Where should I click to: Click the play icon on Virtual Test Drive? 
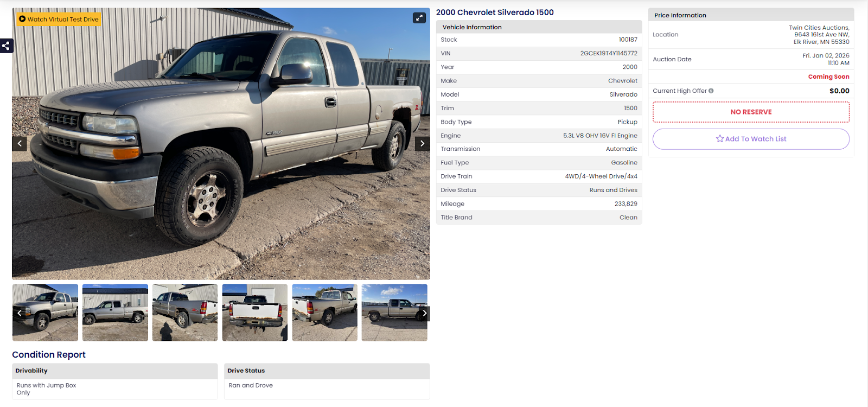[22, 19]
